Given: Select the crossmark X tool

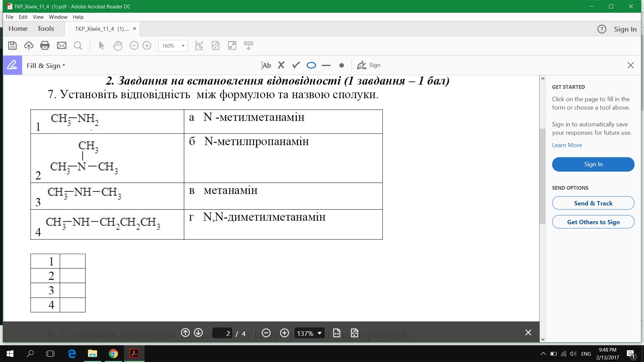Looking at the screenshot, I should click(x=281, y=65).
